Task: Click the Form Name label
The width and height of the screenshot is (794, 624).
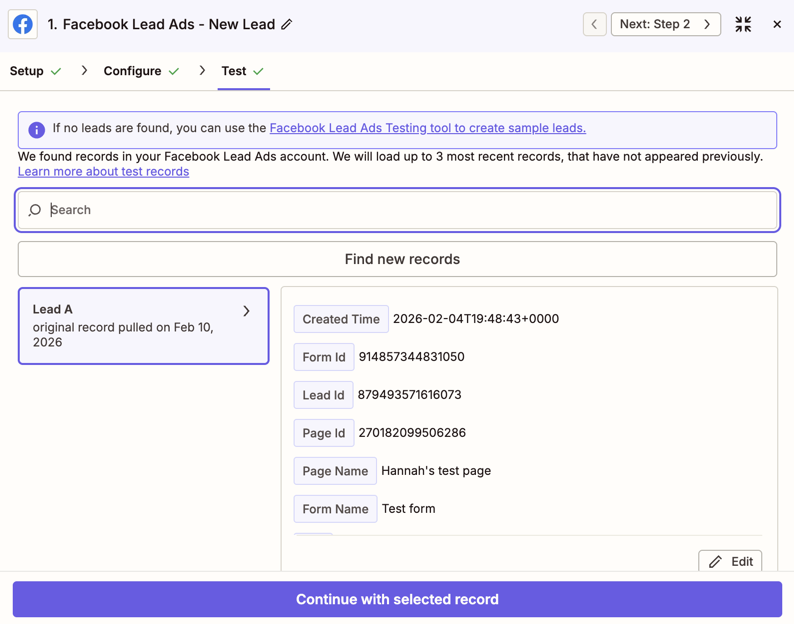Action: [x=335, y=509]
